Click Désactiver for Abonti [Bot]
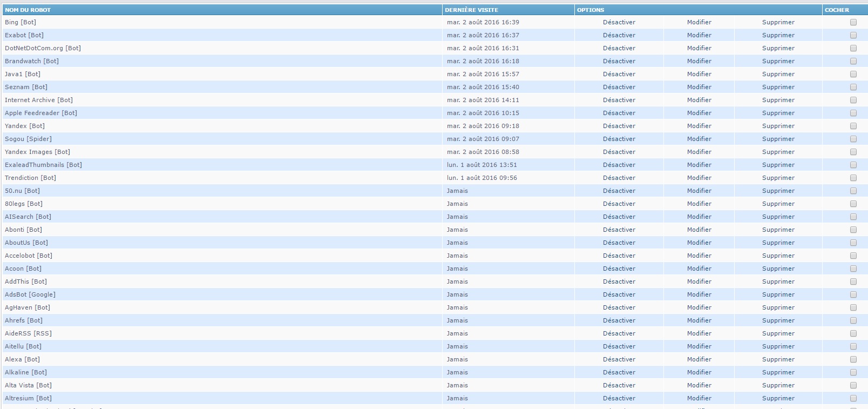 pyautogui.click(x=619, y=230)
